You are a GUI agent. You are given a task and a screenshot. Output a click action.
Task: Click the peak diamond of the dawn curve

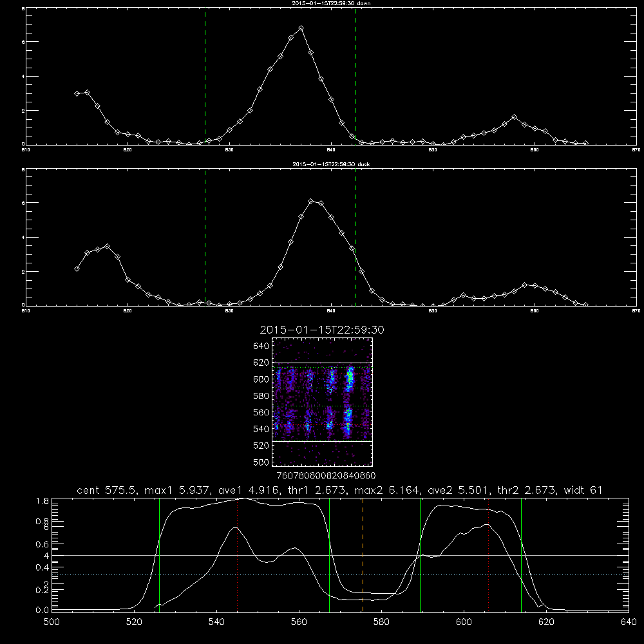(301, 28)
